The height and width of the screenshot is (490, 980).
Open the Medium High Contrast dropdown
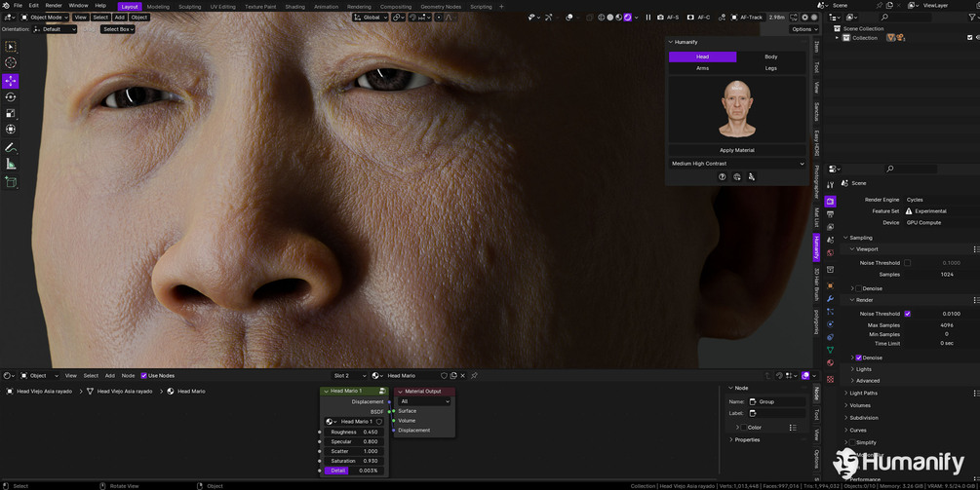pos(737,164)
